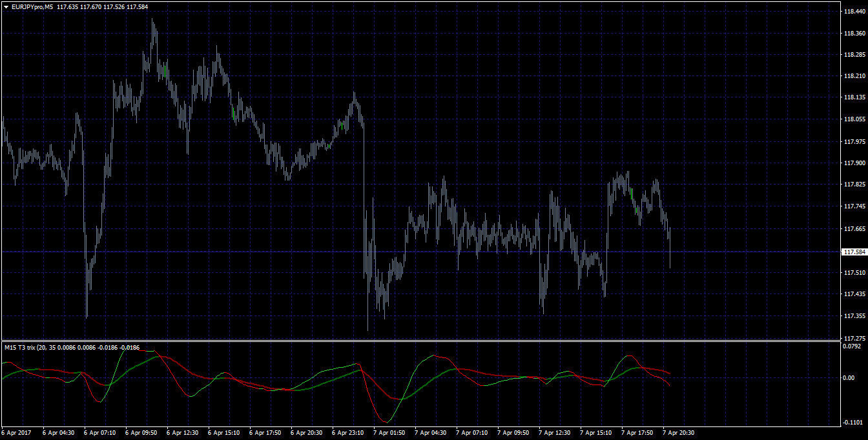Click price scale value 117.355

click(x=854, y=315)
